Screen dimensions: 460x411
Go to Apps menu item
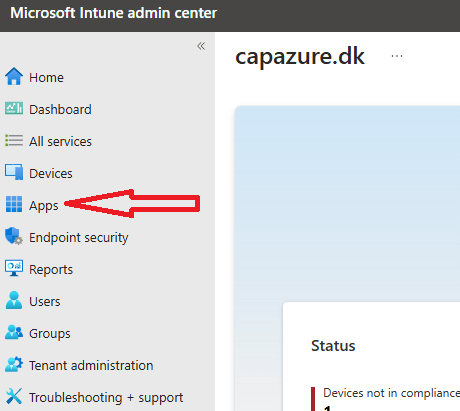[44, 205]
